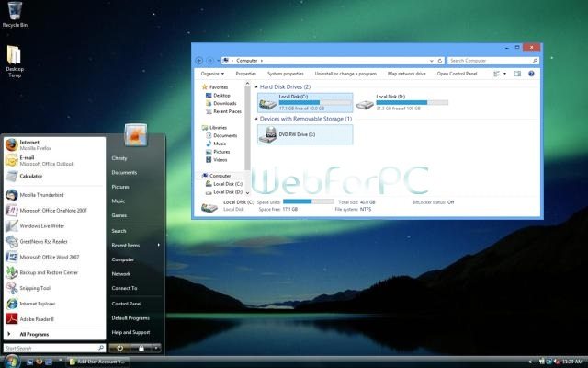Select the DVD RW Drive (E:) tile

tap(305, 134)
